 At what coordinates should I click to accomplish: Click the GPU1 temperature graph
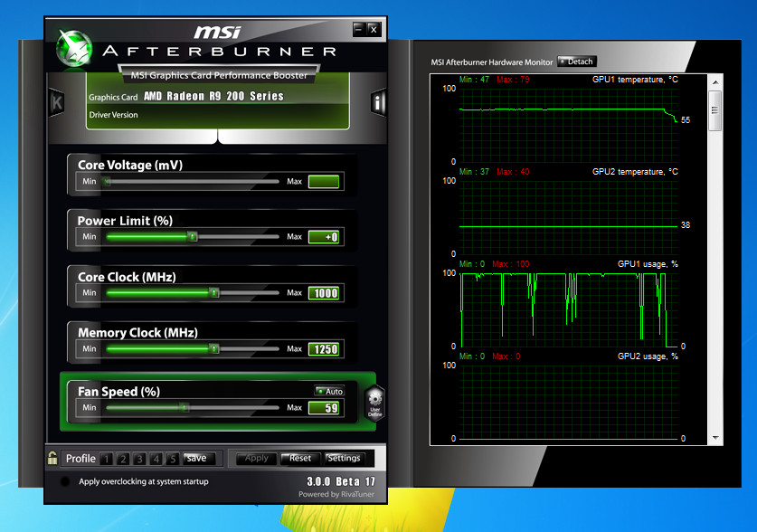(x=569, y=125)
